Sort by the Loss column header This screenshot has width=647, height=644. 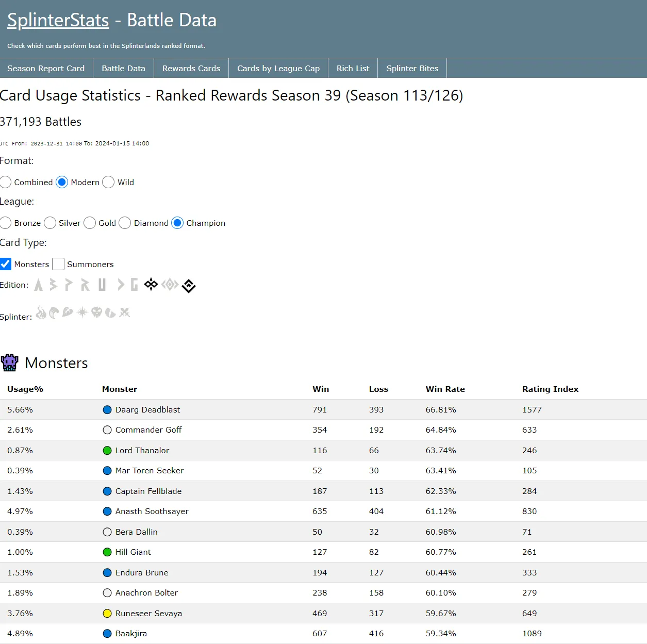[379, 389]
